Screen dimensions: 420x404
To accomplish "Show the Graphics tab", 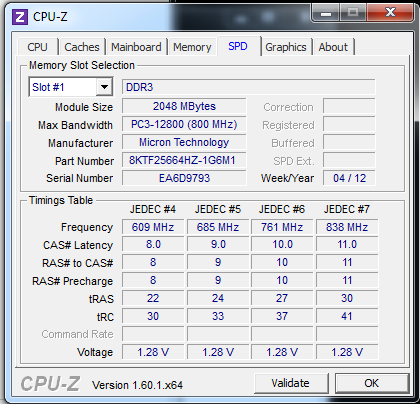I will (x=286, y=47).
